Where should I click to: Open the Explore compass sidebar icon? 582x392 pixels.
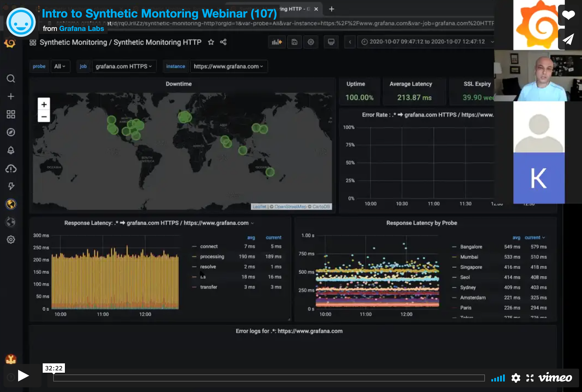click(11, 132)
